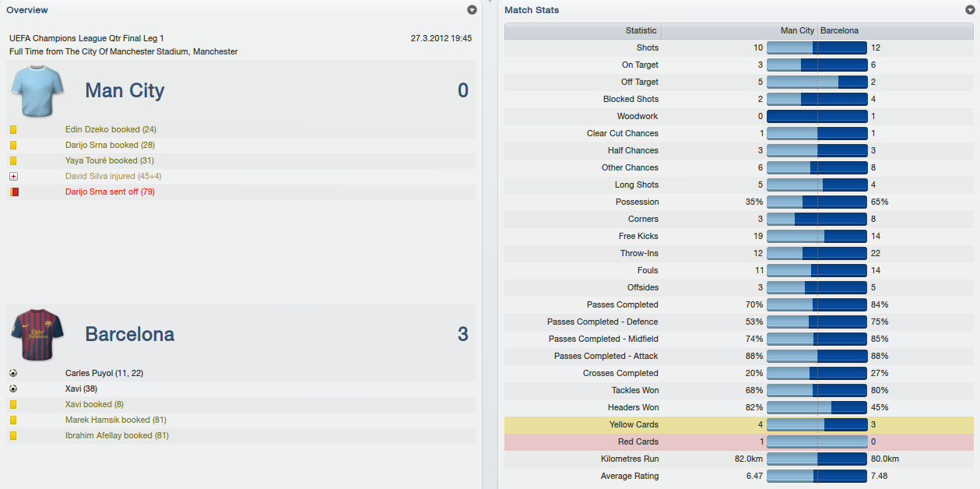Select the highlighted Red Cards row
980x489 pixels.
point(739,442)
